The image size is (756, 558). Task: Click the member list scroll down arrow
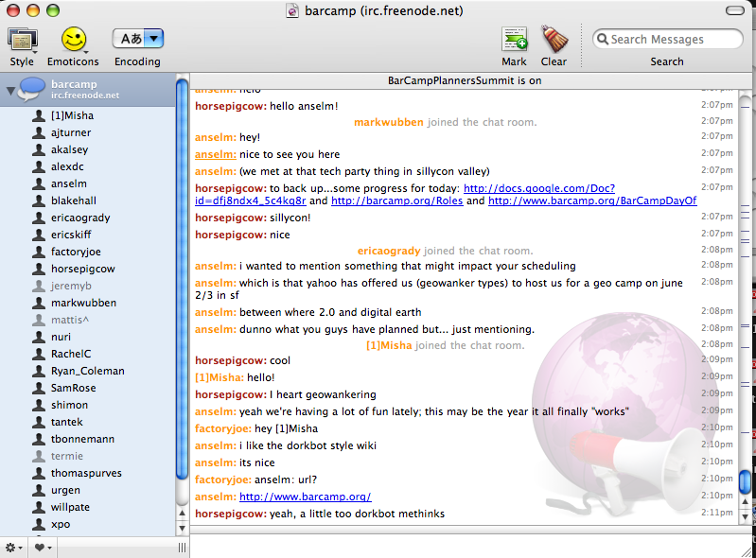pos(182,528)
